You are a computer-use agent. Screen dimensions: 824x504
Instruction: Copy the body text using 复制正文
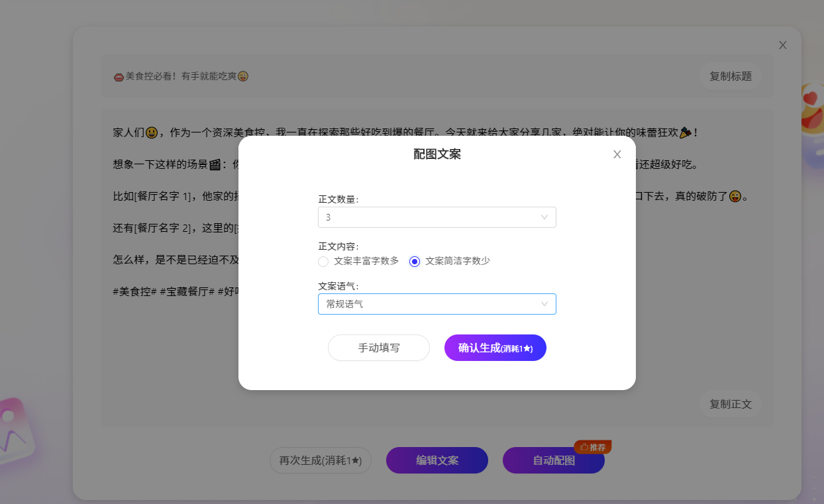tap(730, 404)
